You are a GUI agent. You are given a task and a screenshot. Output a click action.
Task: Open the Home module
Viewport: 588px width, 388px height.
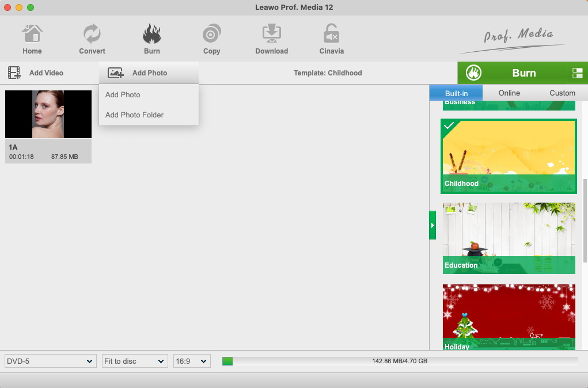click(x=32, y=39)
